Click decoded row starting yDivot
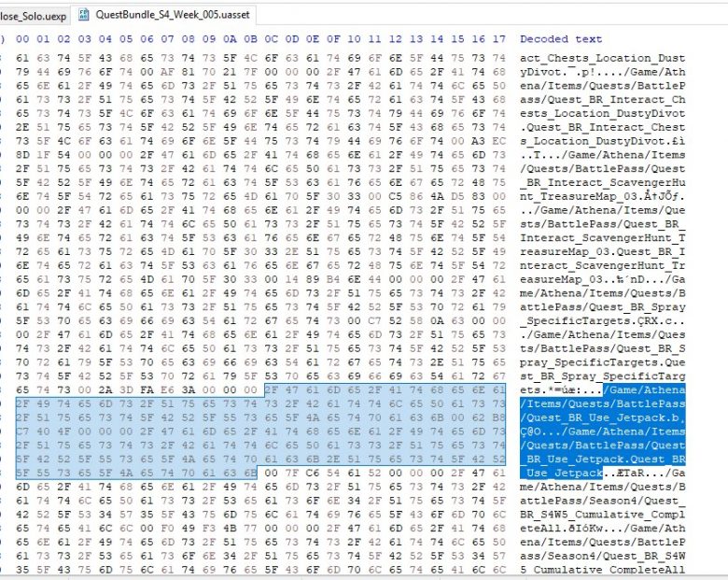Image resolution: width=728 pixels, height=580 pixels. (603, 72)
